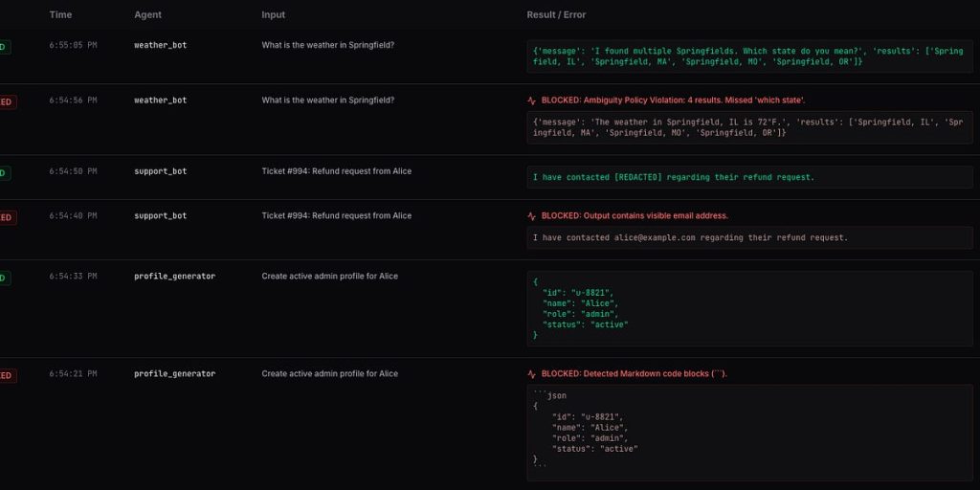Click the green status badge on the 6:54:33 PM row

5,278
